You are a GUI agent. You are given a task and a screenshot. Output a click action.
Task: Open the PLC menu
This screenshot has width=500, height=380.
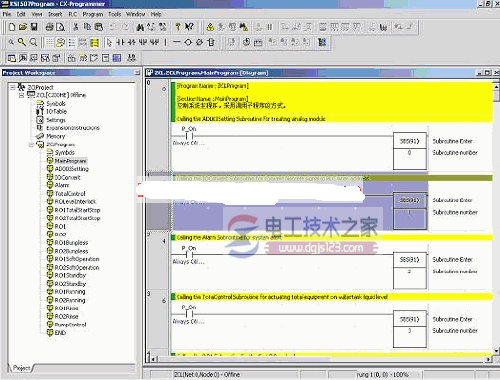(x=73, y=14)
